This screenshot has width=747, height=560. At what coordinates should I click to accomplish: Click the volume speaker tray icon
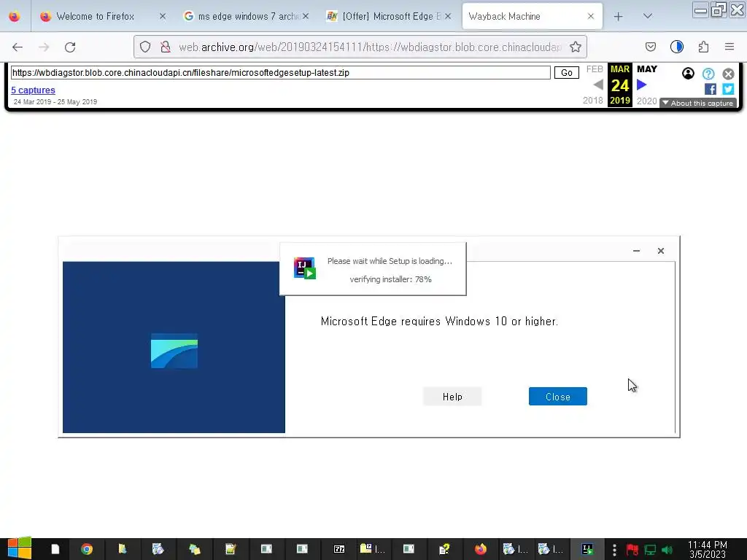pyautogui.click(x=667, y=550)
